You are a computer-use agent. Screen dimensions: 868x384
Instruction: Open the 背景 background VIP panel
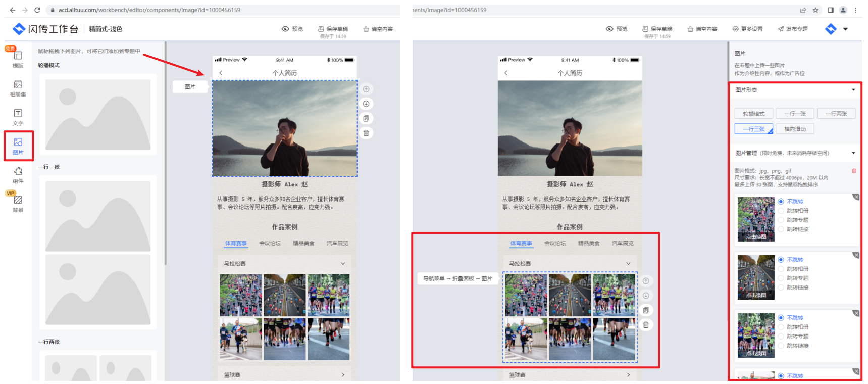point(18,204)
